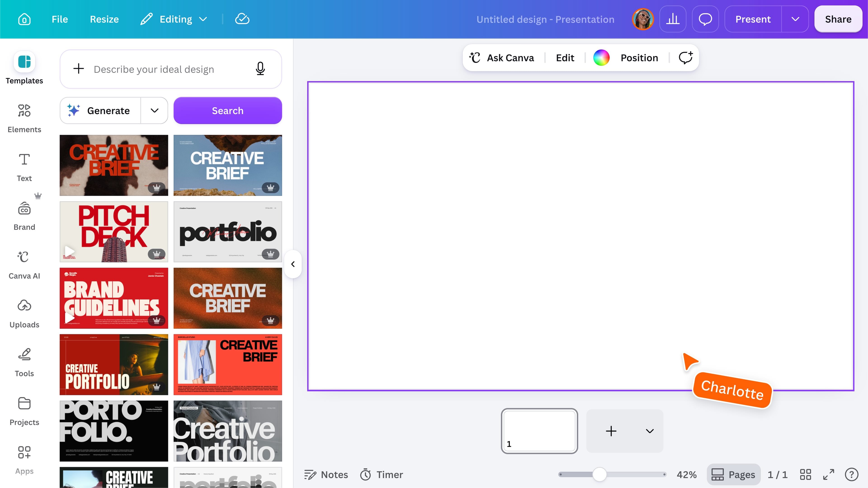Select the page 1 thumbnail

pos(539,431)
